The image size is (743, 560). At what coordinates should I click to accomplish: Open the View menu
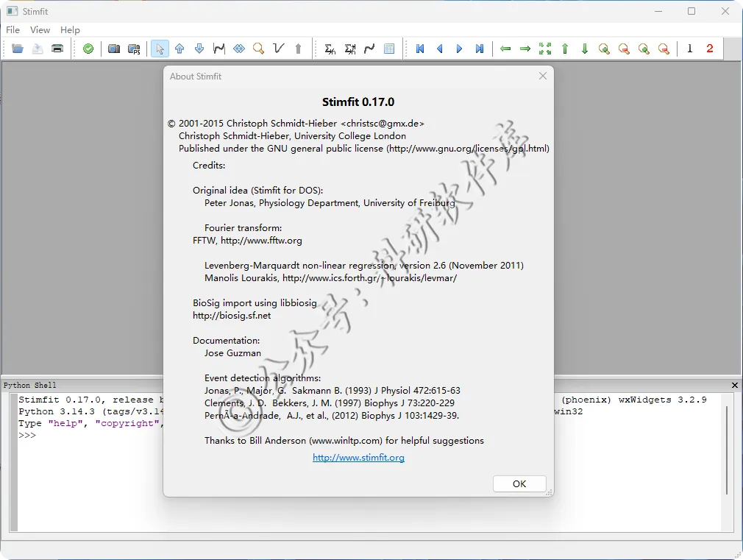tap(40, 30)
